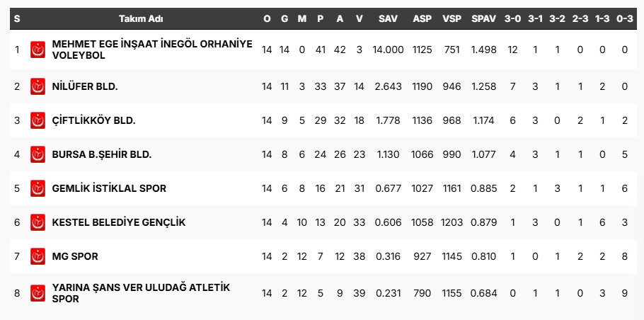The image size is (644, 320).
Task: Click the ASP column header
Action: 422,19
